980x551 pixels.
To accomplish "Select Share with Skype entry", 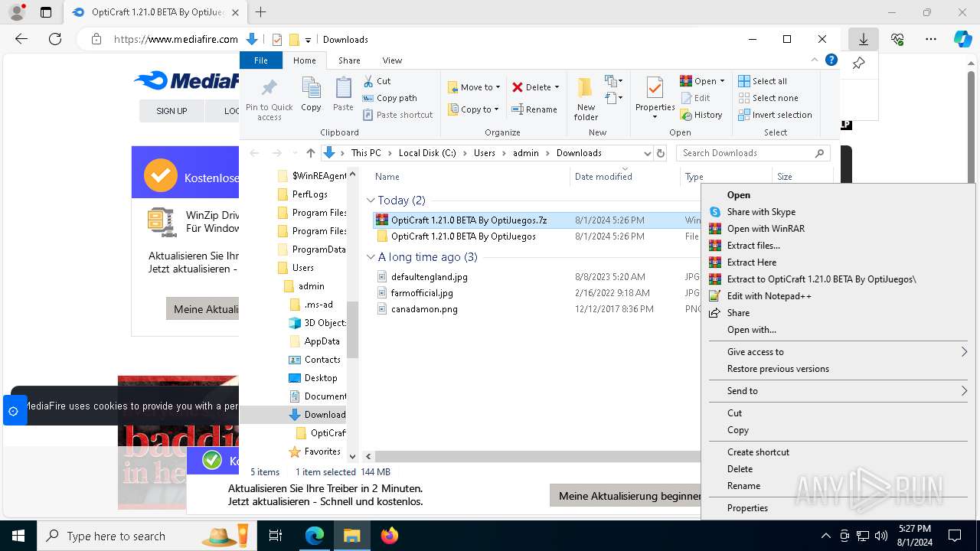I will point(838,212).
